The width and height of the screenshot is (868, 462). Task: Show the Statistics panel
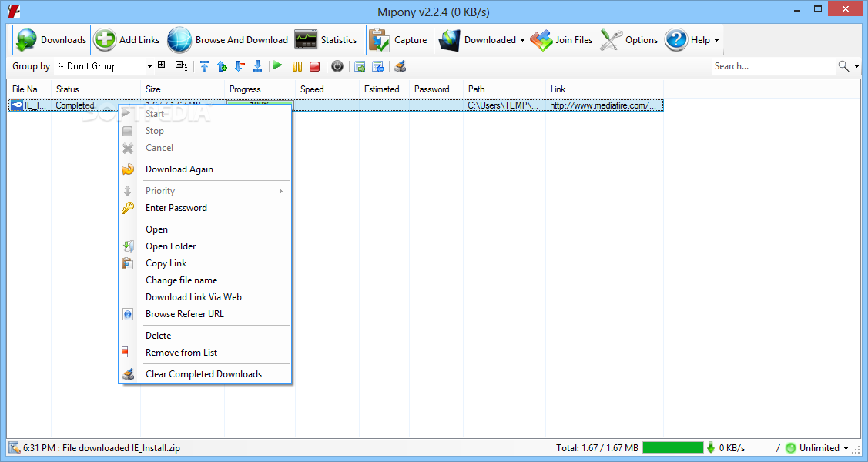pos(326,40)
